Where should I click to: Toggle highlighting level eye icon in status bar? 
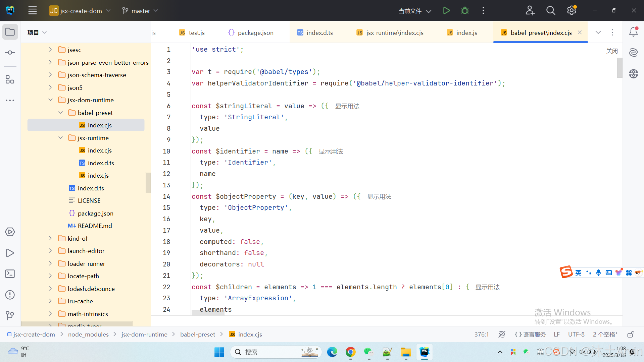pyautogui.click(x=502, y=334)
